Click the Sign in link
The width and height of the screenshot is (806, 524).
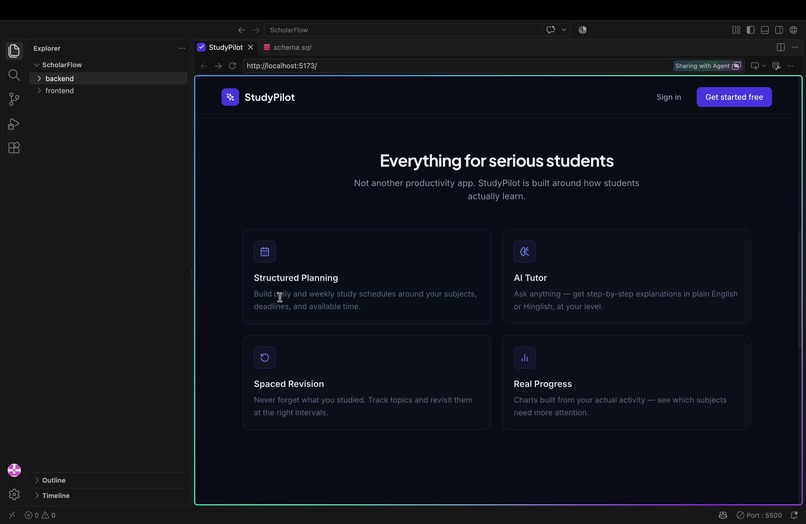[668, 97]
